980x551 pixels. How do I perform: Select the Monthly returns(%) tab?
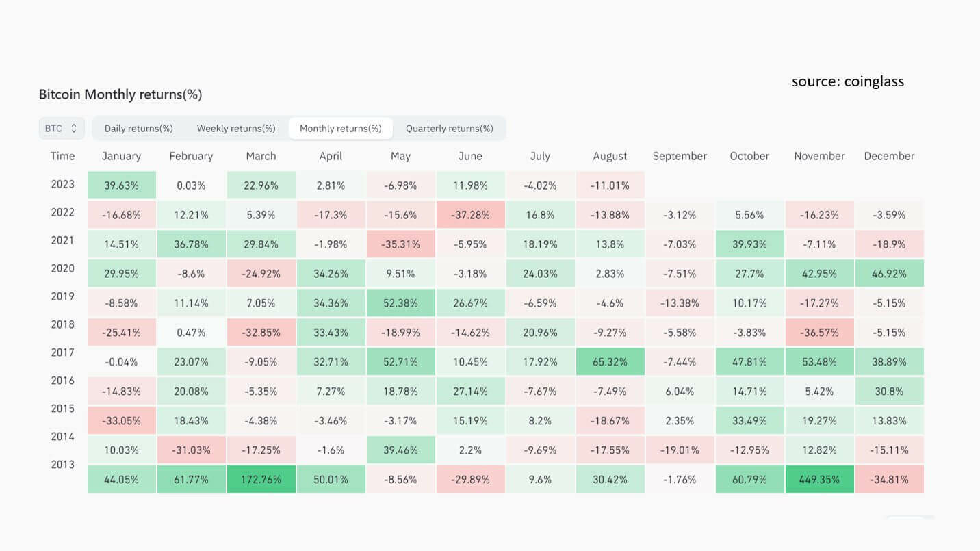click(x=341, y=128)
